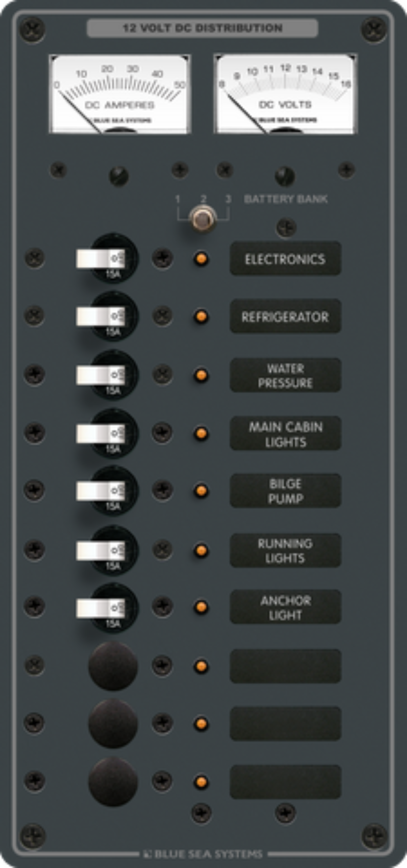Image resolution: width=407 pixels, height=868 pixels.
Task: Select the Refrigerator label plate
Action: pyautogui.click(x=285, y=316)
